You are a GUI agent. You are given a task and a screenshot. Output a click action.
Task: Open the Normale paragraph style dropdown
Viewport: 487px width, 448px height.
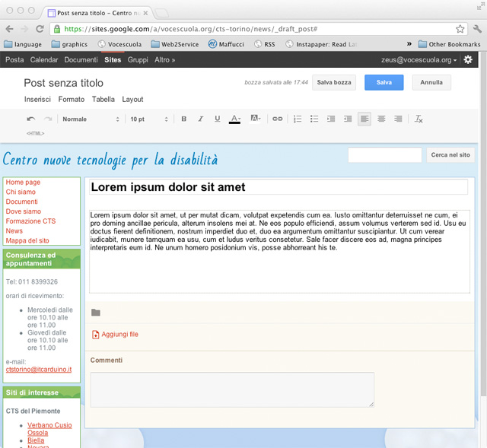(91, 119)
